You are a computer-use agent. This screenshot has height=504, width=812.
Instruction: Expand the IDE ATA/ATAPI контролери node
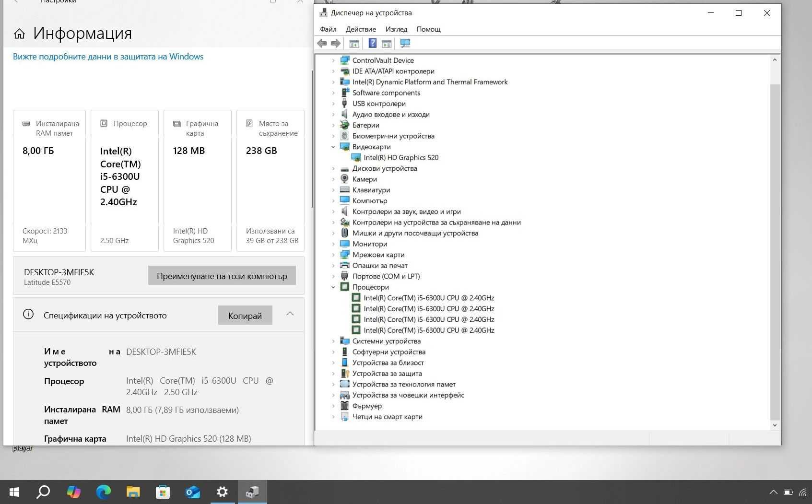point(333,71)
